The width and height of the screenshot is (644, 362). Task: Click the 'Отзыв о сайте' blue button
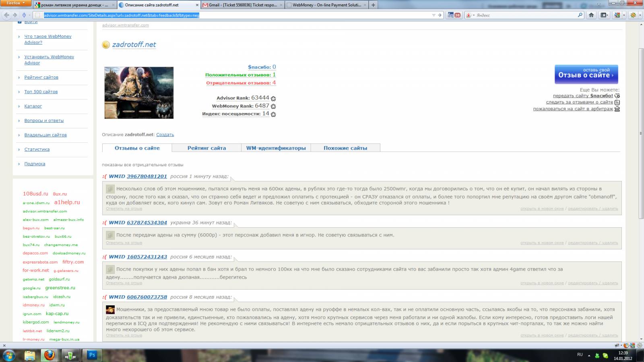(x=586, y=74)
